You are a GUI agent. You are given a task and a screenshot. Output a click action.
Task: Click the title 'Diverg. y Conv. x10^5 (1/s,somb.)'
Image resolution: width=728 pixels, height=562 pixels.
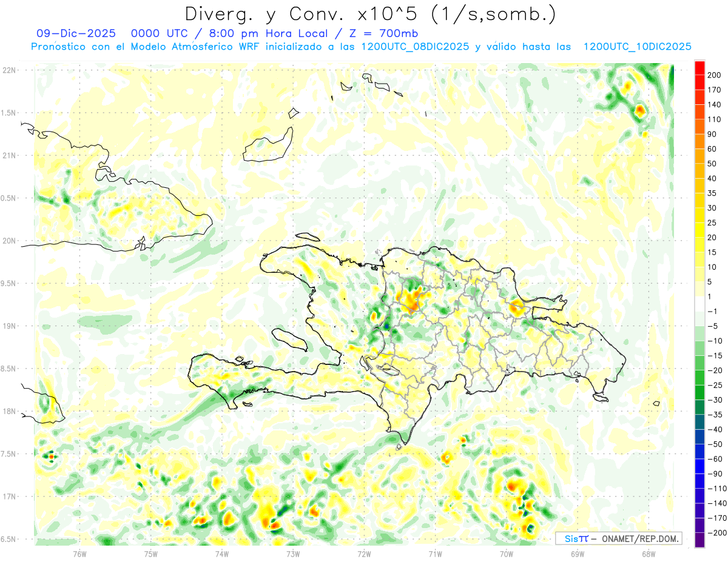point(370,15)
